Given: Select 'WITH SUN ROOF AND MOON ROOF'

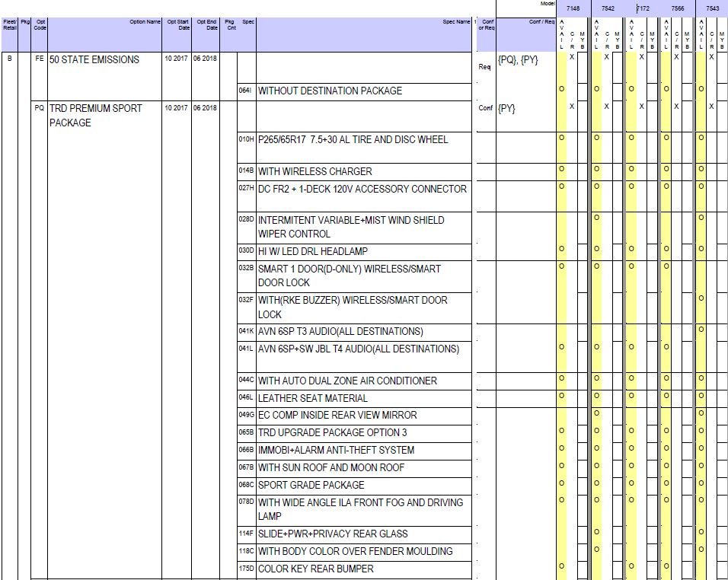Looking at the screenshot, I should tap(331, 467).
